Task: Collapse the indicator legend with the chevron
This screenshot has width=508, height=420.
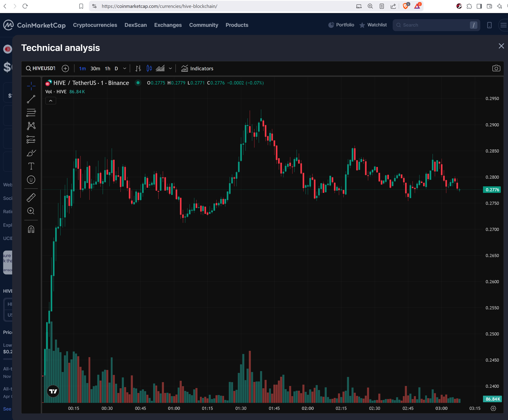Action: tap(51, 101)
